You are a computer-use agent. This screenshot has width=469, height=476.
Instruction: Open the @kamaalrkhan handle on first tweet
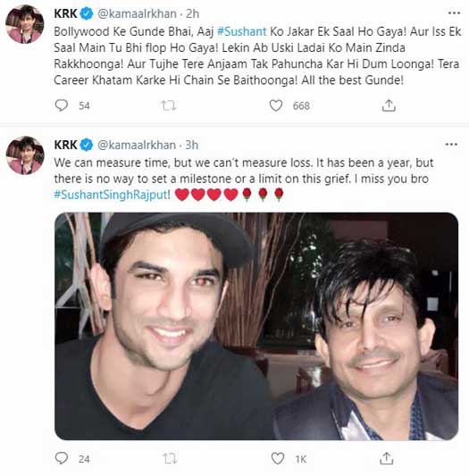[137, 14]
